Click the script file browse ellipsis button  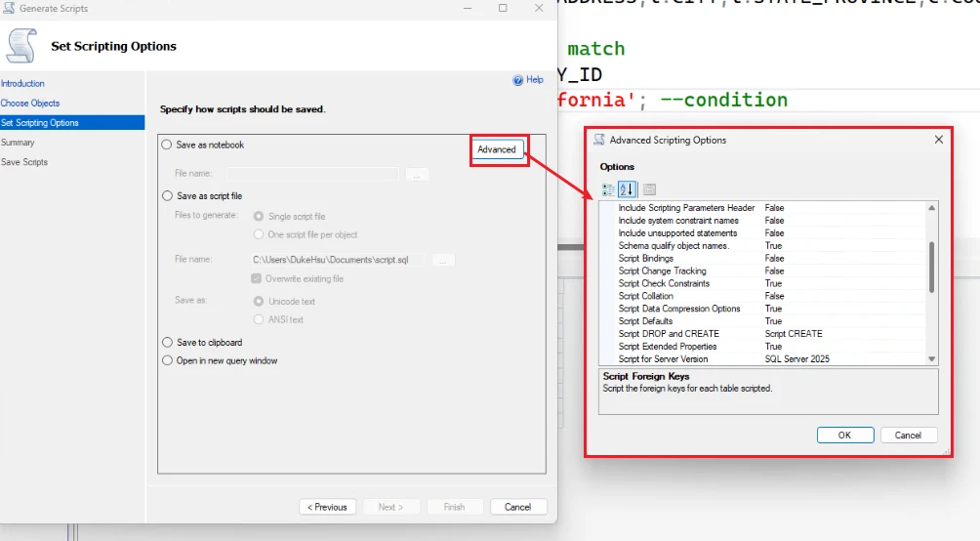pyautogui.click(x=442, y=260)
